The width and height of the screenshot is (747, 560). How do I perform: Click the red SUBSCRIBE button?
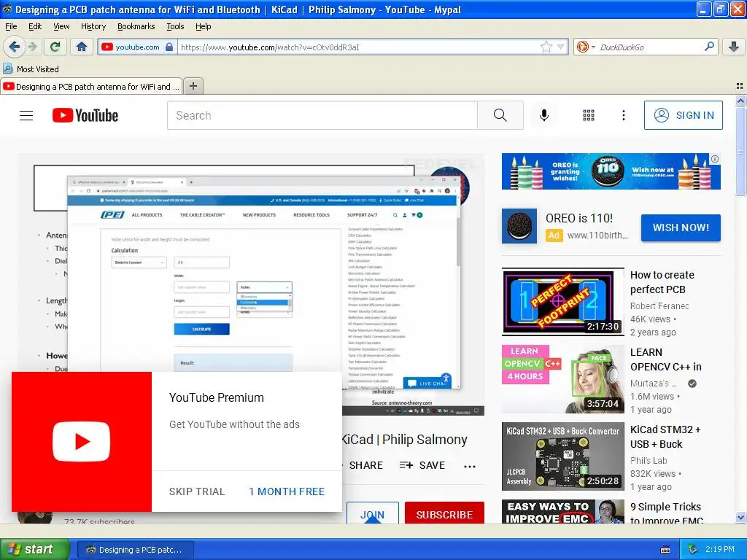click(x=444, y=514)
